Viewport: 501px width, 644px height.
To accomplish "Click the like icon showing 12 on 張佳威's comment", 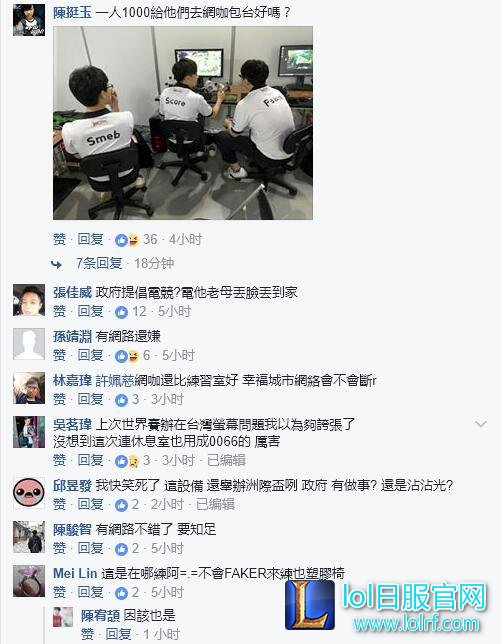I will [x=122, y=312].
